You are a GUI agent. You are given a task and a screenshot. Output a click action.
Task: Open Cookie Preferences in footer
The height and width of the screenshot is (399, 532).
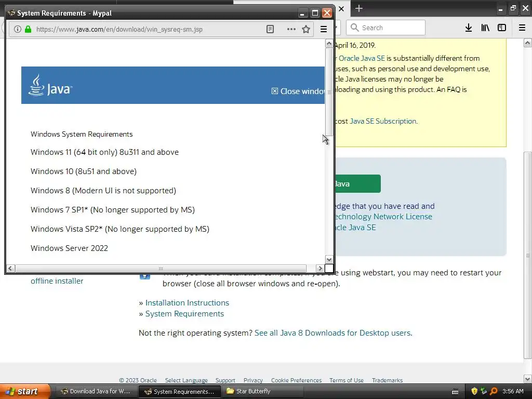click(x=296, y=380)
